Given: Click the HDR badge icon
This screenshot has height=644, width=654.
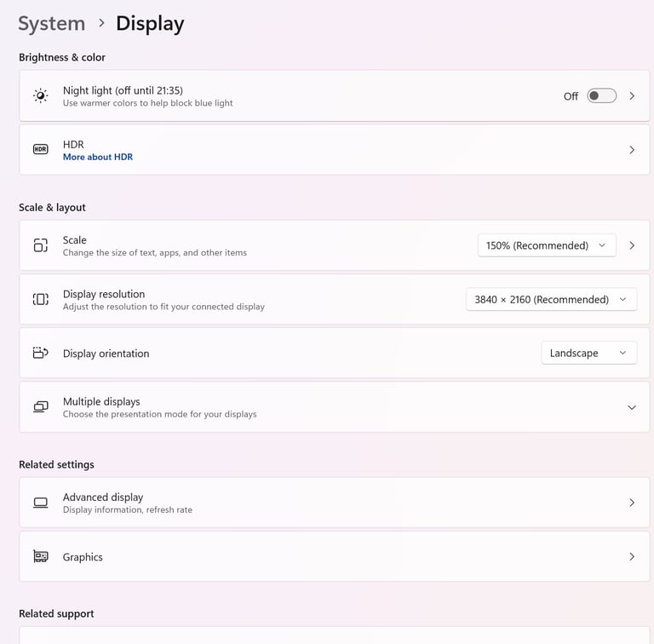Looking at the screenshot, I should pyautogui.click(x=41, y=149).
